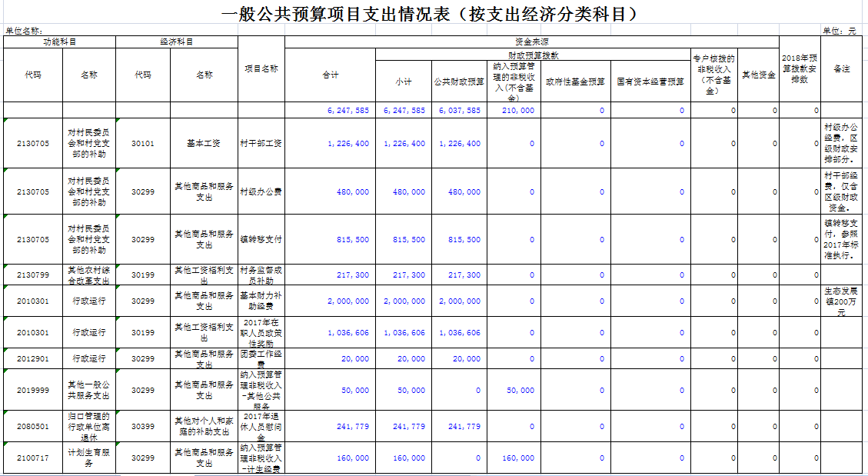Select the 备注 column header
The width and height of the screenshot is (868, 476).
coord(841,68)
